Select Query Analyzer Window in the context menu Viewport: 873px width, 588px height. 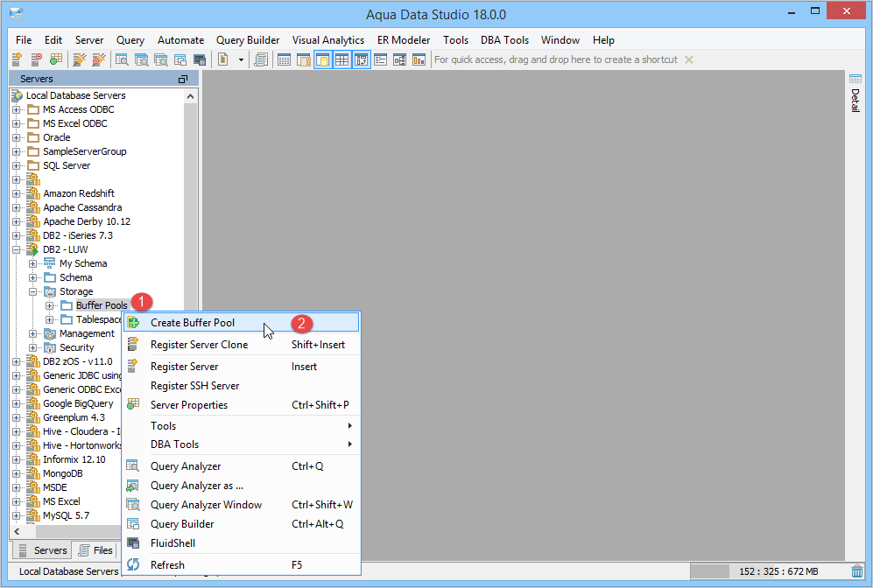tap(242, 505)
